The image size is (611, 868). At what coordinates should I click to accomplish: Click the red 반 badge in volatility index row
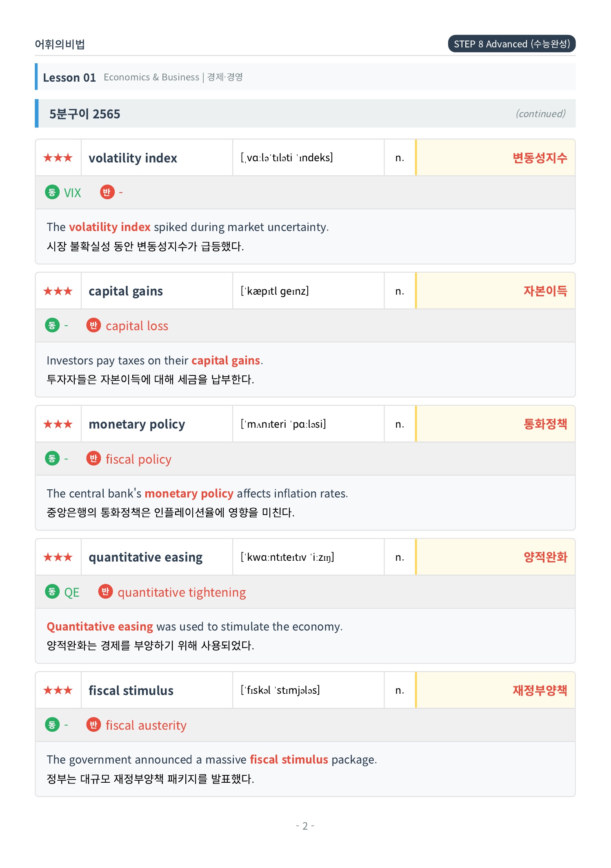pyautogui.click(x=107, y=192)
